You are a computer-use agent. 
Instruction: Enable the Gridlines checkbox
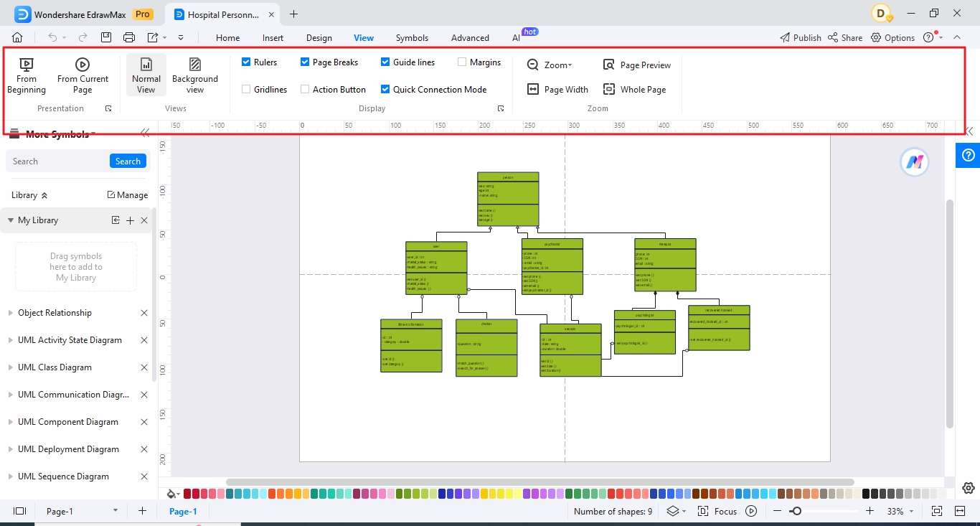pyautogui.click(x=246, y=90)
